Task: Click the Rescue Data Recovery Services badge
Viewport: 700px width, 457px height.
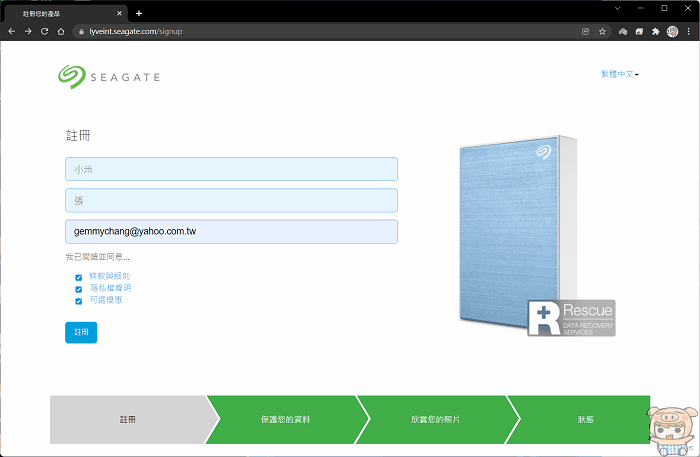Action: (x=571, y=318)
